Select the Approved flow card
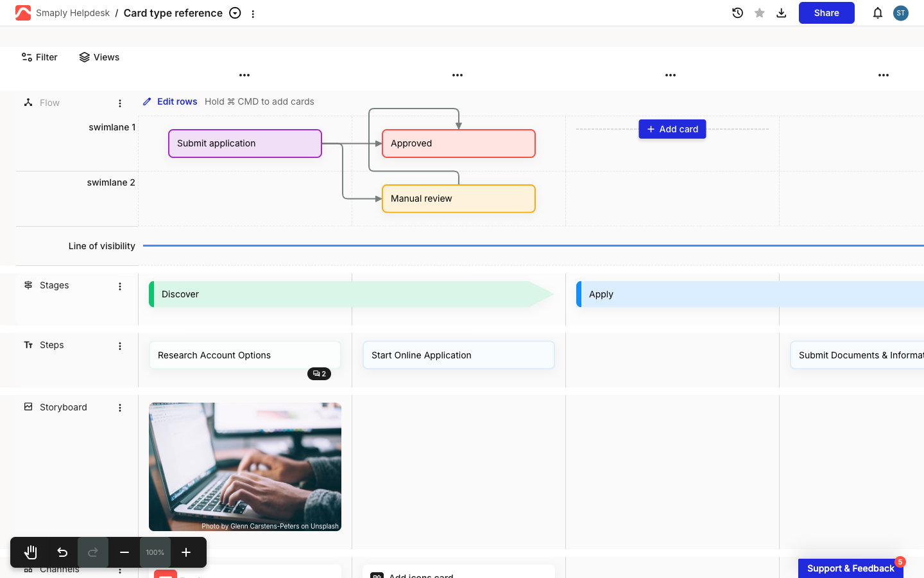 (459, 143)
